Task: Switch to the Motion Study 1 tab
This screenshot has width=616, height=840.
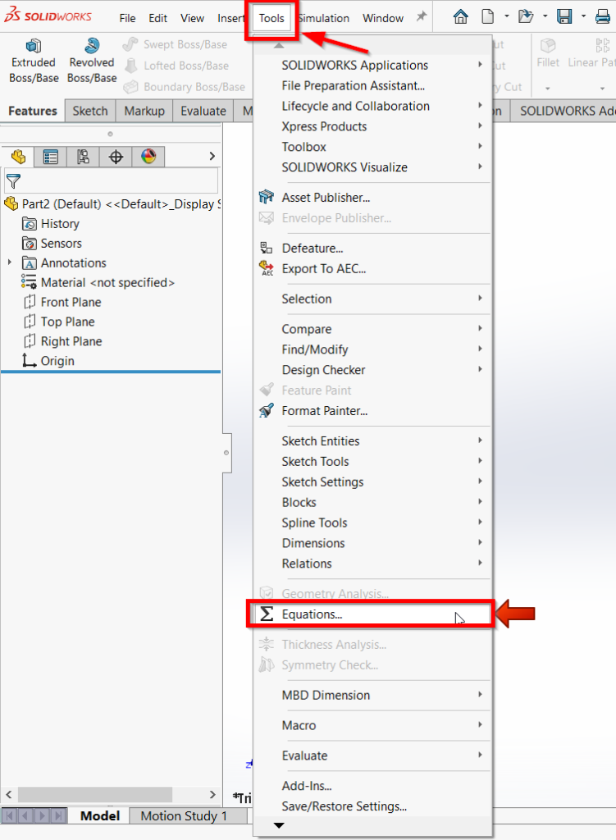Action: [184, 816]
